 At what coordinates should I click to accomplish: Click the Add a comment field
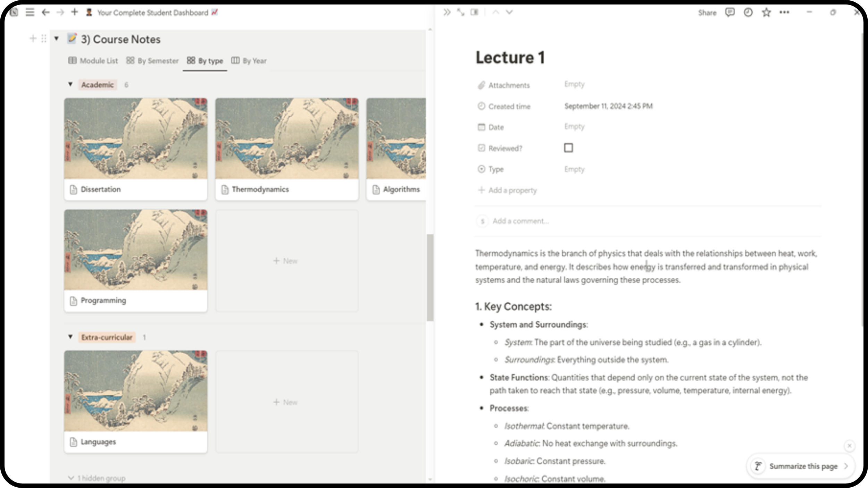pos(520,221)
